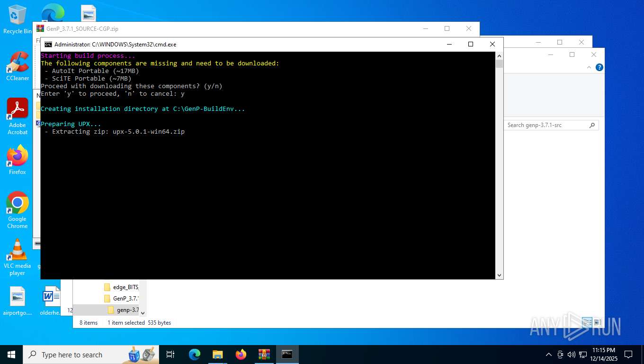Click the 'Preparing UPX...' line
This screenshot has height=364, width=644.
click(71, 124)
